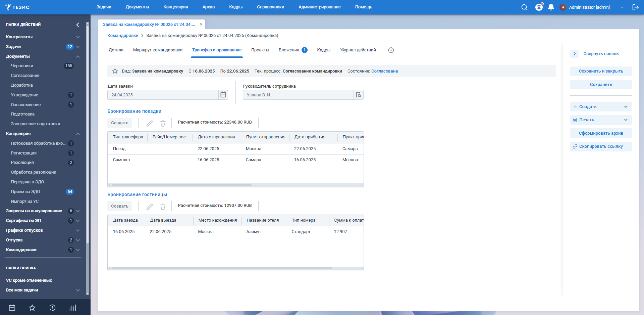Click the Командировки breadcrumb link

click(123, 36)
